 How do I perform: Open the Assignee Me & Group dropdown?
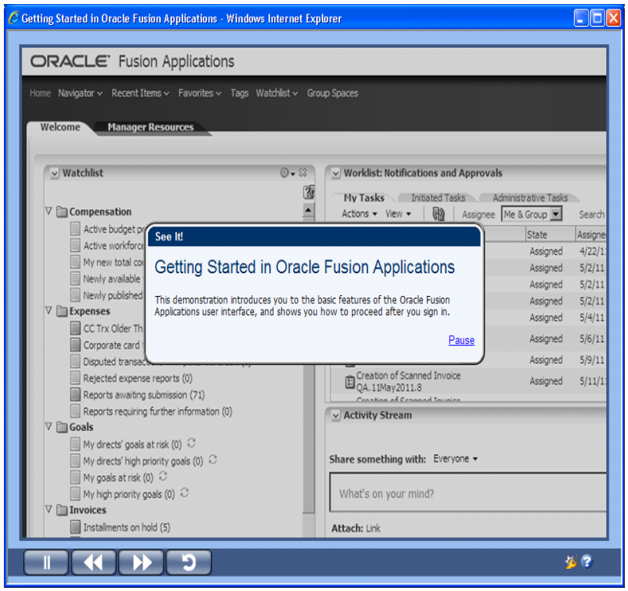point(556,214)
